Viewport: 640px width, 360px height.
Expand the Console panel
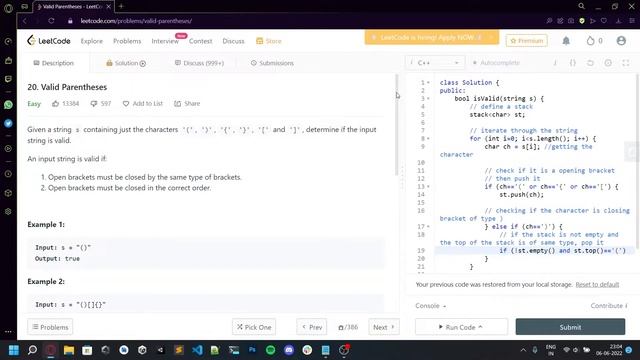pos(431,306)
